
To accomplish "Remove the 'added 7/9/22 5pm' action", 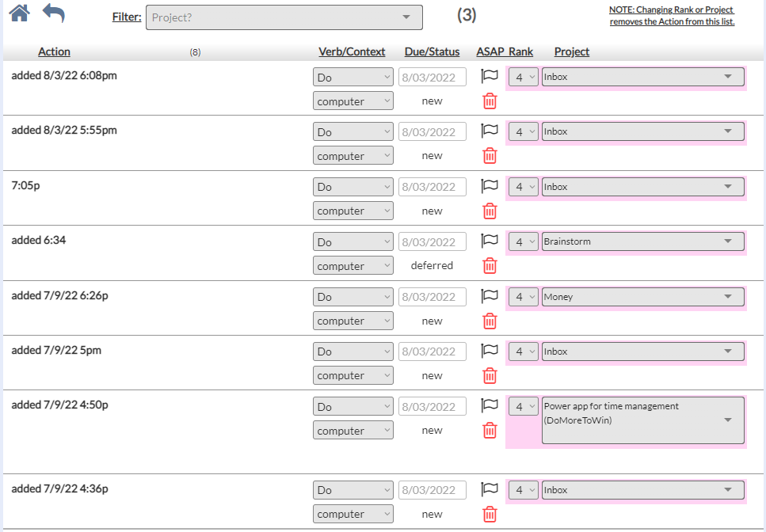I will point(490,375).
